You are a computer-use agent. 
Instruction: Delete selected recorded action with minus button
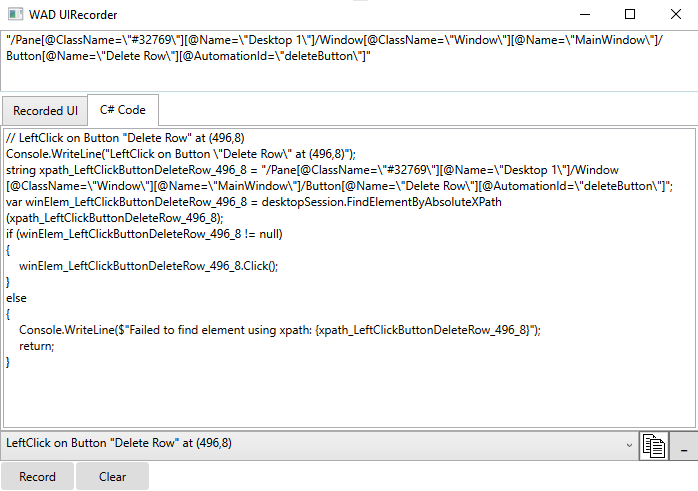684,446
